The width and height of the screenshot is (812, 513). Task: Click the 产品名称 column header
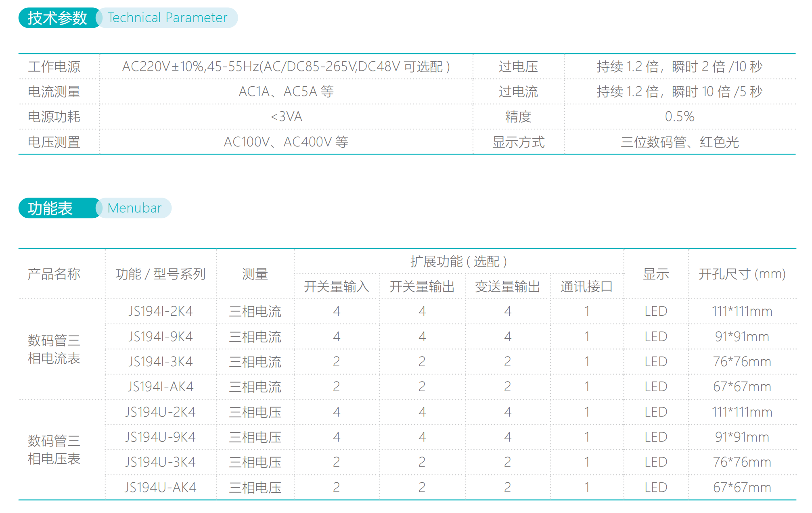coord(54,273)
